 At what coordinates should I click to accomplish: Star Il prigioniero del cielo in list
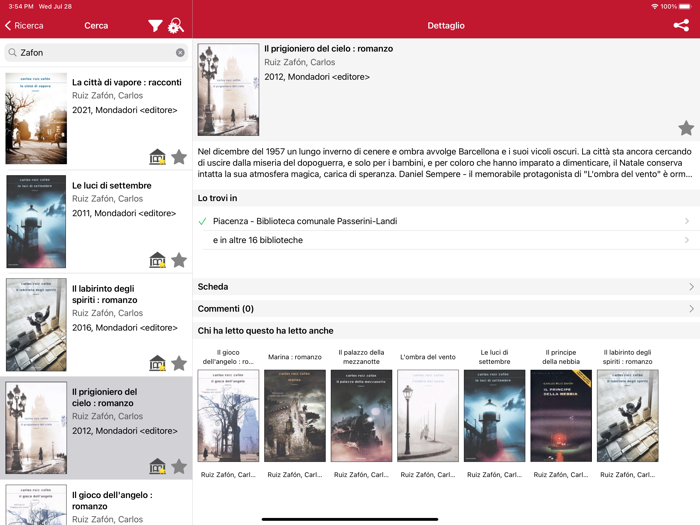[179, 466]
